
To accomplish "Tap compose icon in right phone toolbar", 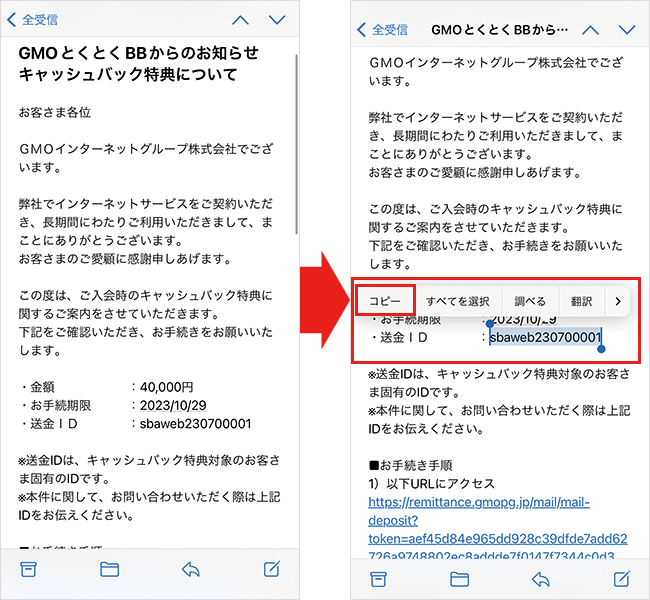I will [x=621, y=578].
